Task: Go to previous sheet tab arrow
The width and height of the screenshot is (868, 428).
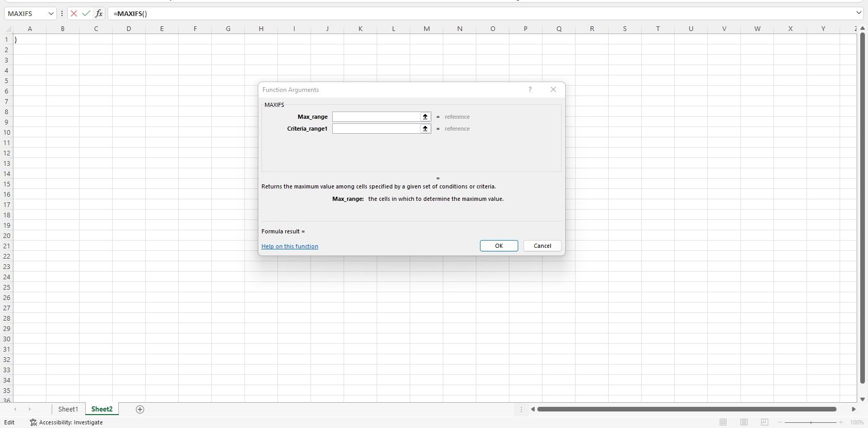Action: 15,409
